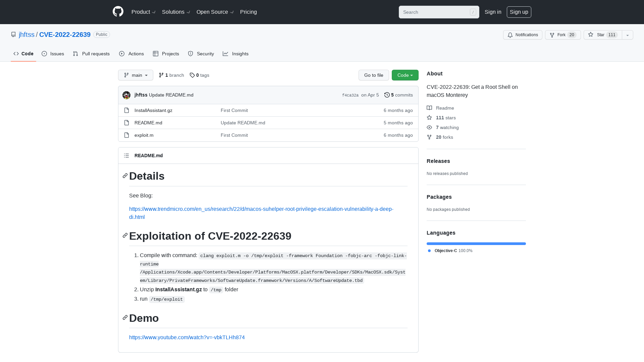Open the 111 stars link
Image resolution: width=644 pixels, height=362 pixels.
point(441,118)
